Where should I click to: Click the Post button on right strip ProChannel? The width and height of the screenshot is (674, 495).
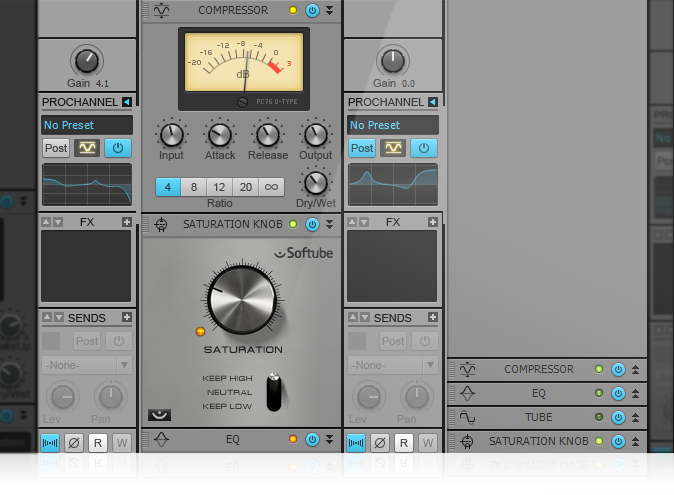(362, 148)
